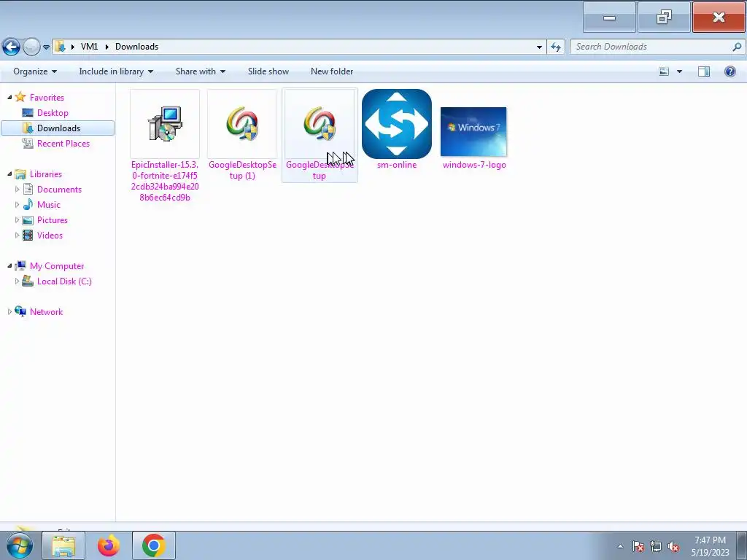This screenshot has width=747, height=560.
Task: Open Local Disk (C:)
Action: point(64,281)
